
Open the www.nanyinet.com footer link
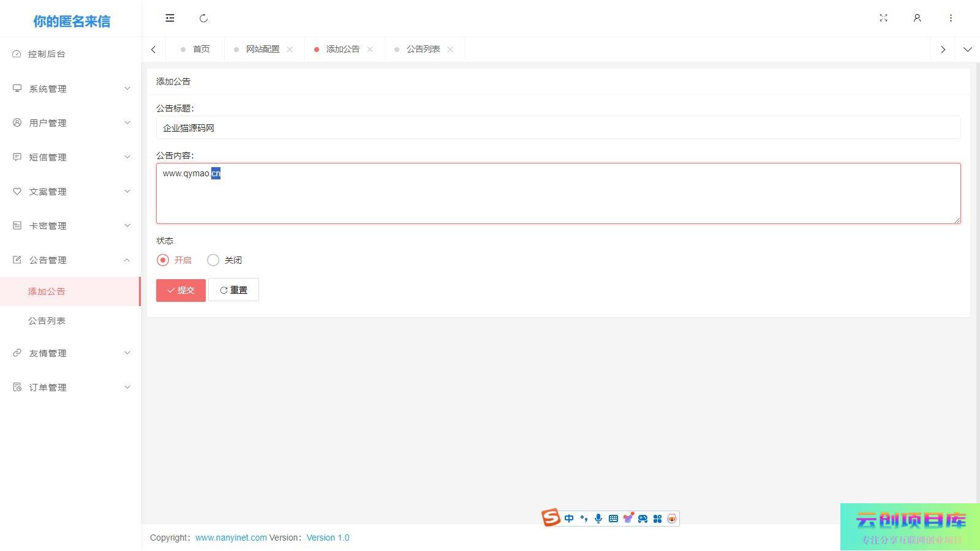231,538
